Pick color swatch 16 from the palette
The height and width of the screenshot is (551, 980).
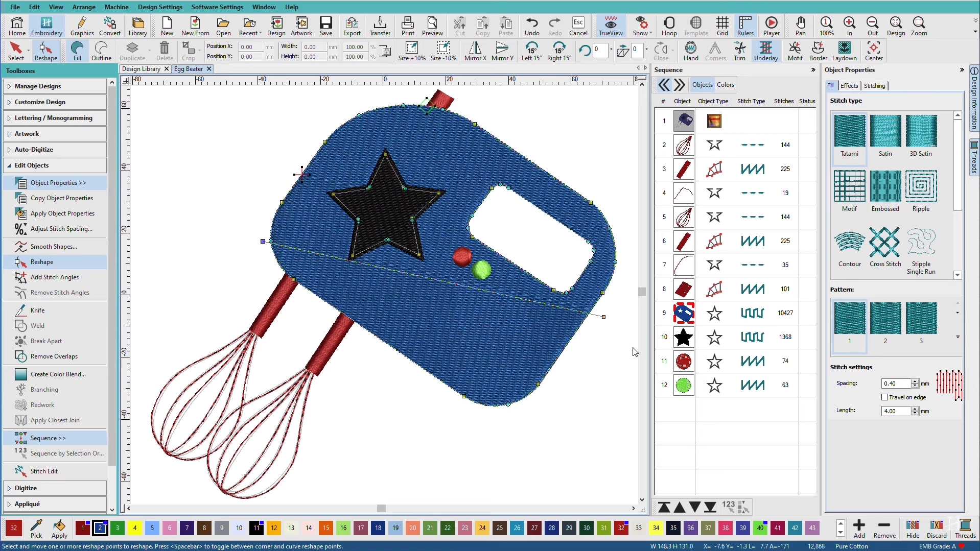pyautogui.click(x=343, y=528)
